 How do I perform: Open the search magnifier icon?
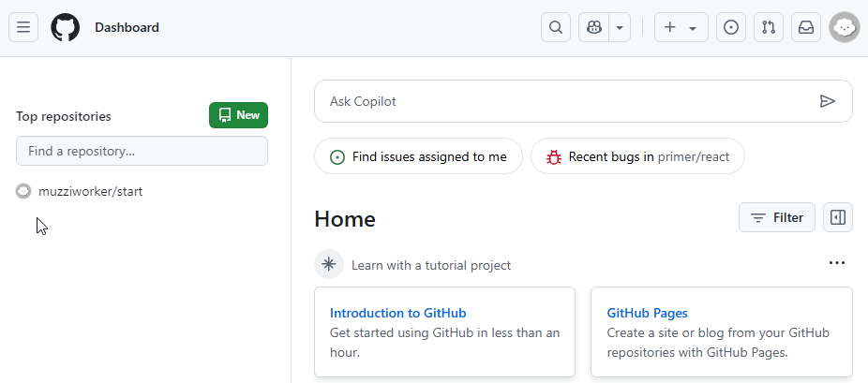coord(556,27)
